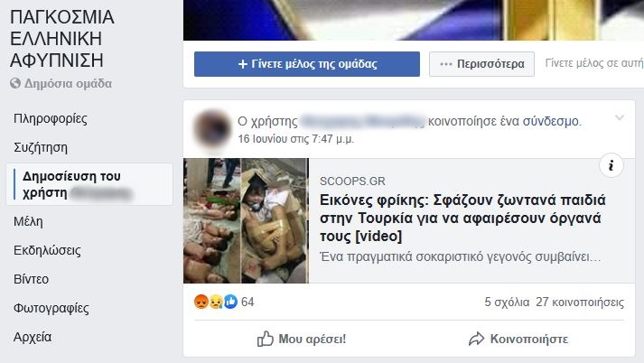Share the post via Κοινοποιήστε
This screenshot has width=644, height=363.
click(x=518, y=340)
